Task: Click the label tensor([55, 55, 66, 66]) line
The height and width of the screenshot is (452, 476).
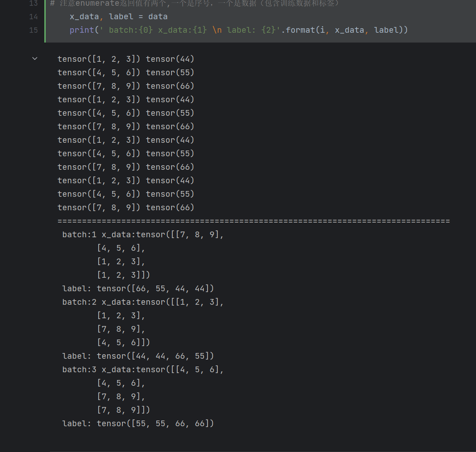Action: (138, 424)
